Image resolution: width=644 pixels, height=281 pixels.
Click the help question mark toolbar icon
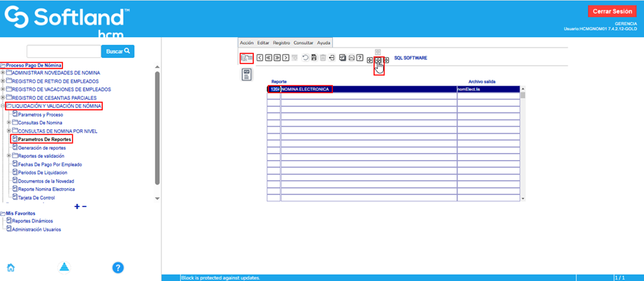tap(359, 57)
